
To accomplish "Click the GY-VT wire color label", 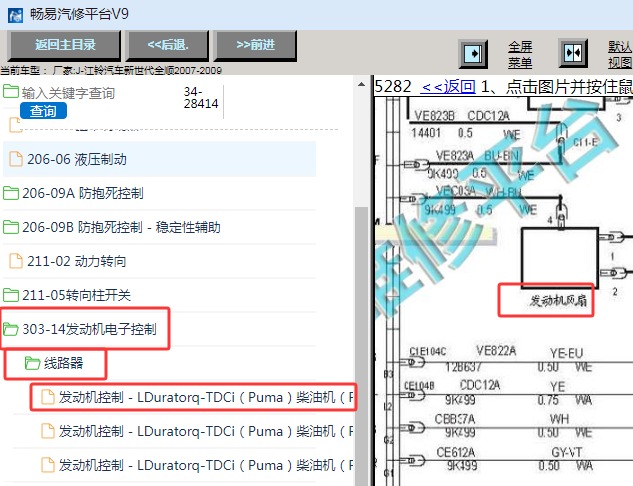I will coord(566,452).
